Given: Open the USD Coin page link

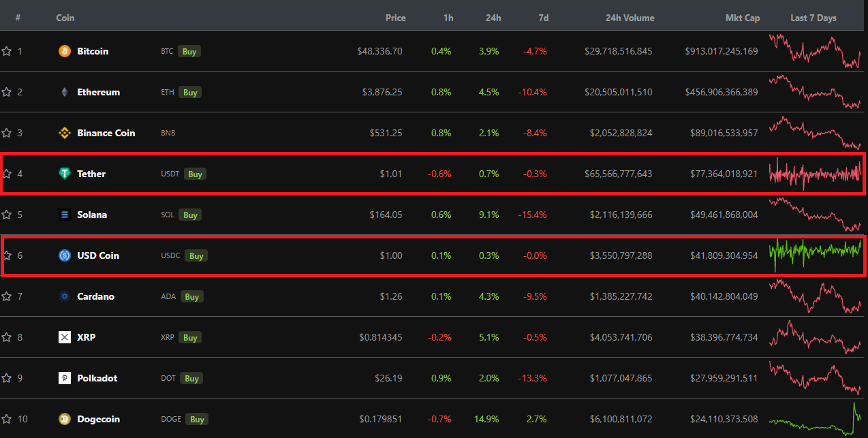Looking at the screenshot, I should coord(98,255).
